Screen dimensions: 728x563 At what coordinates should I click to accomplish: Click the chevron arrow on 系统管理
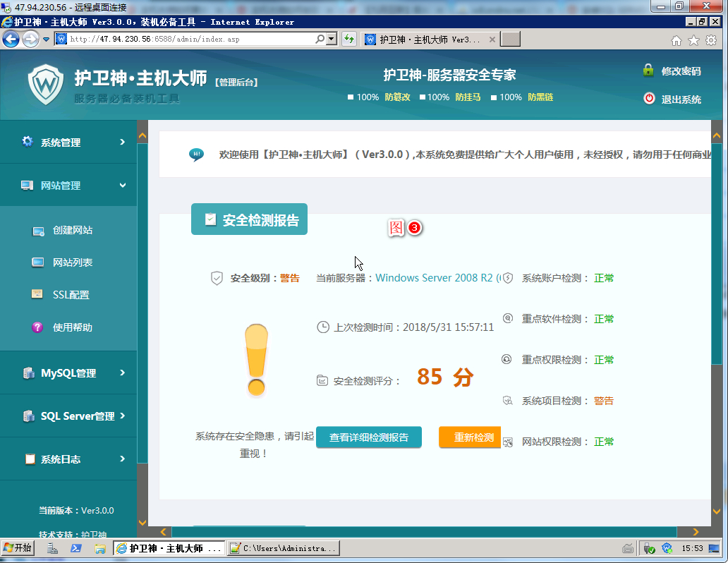point(122,142)
